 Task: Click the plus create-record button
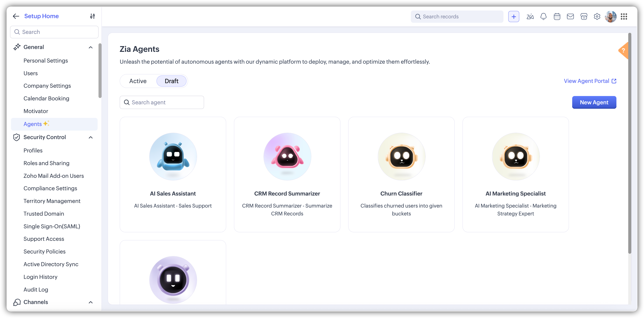tap(514, 17)
